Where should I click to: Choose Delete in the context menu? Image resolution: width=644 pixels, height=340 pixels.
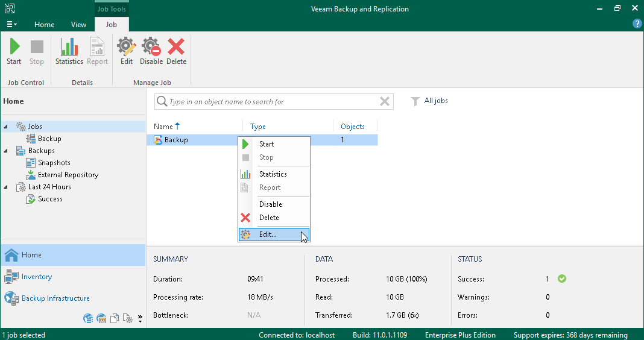(274, 218)
